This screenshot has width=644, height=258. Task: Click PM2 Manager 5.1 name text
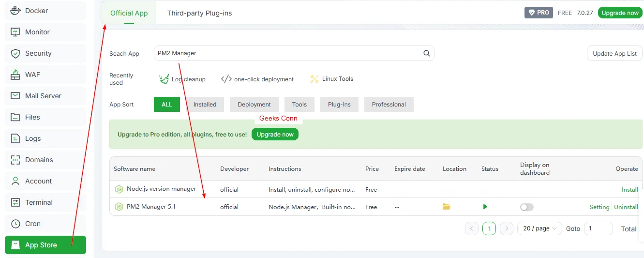(x=151, y=206)
